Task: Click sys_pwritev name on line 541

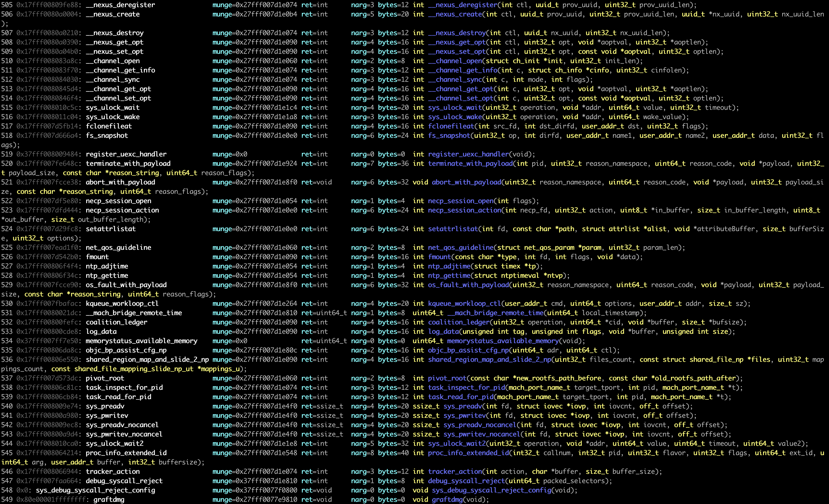Action: pos(107,416)
